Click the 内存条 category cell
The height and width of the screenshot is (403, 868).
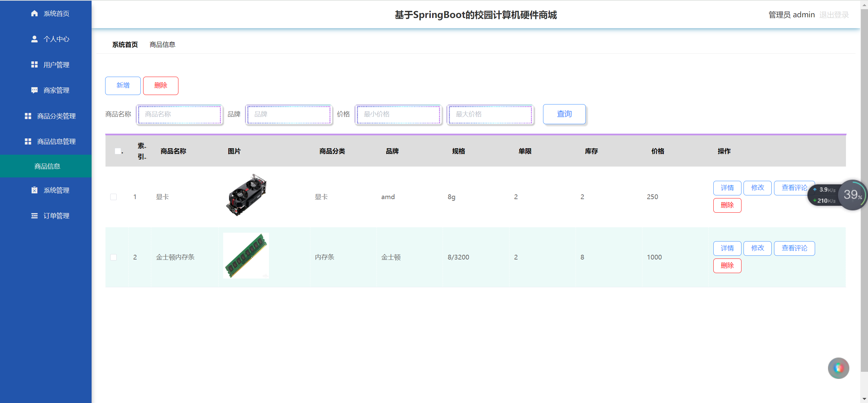point(324,257)
